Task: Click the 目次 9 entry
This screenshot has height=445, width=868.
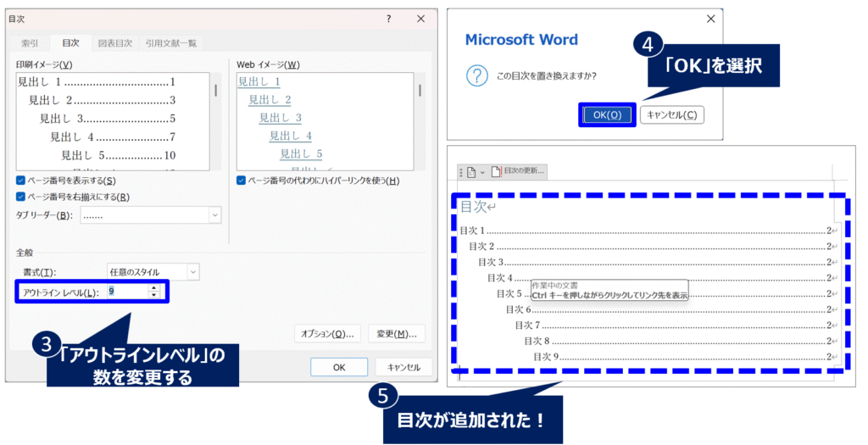Action: 685,357
